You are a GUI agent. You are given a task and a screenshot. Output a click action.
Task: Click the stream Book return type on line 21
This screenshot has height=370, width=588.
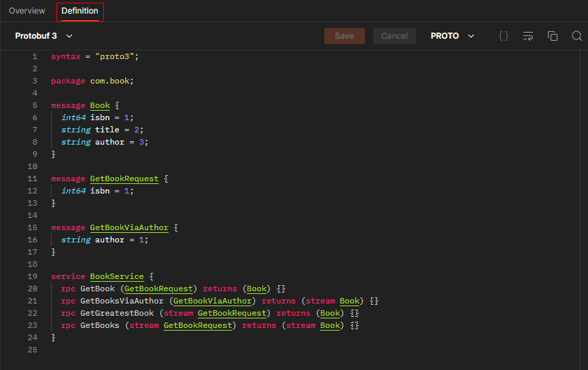(332, 301)
